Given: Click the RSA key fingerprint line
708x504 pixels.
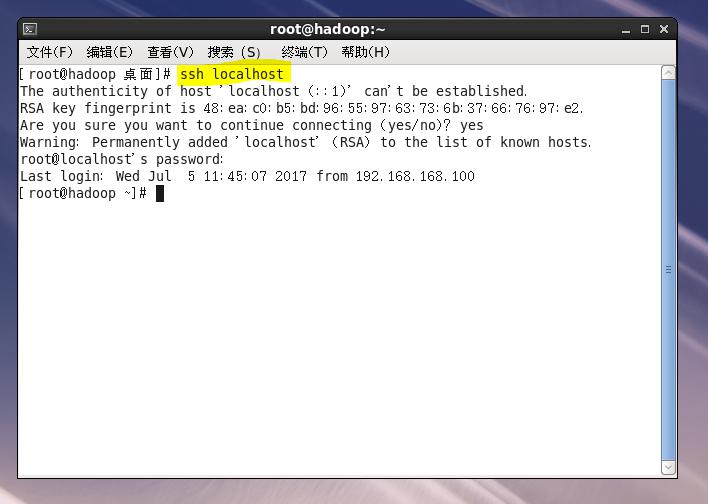Looking at the screenshot, I should [302, 108].
